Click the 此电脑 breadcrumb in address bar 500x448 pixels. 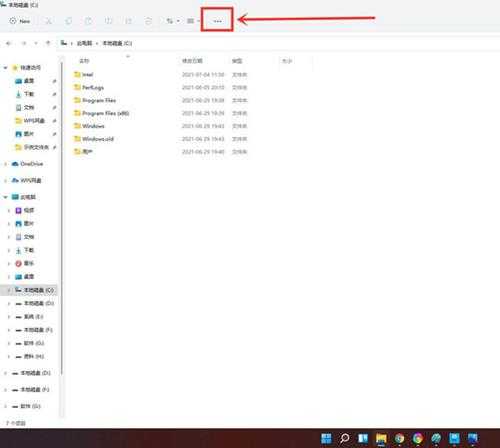(x=84, y=43)
